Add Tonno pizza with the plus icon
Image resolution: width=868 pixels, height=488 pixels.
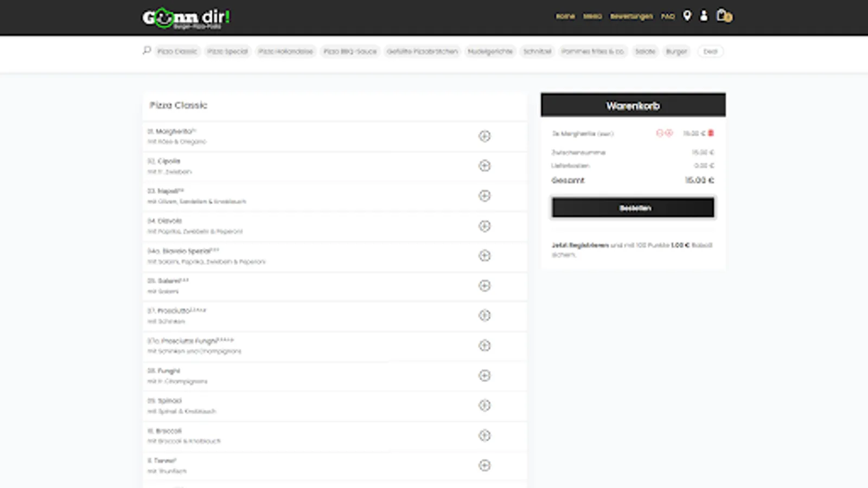pos(484,465)
